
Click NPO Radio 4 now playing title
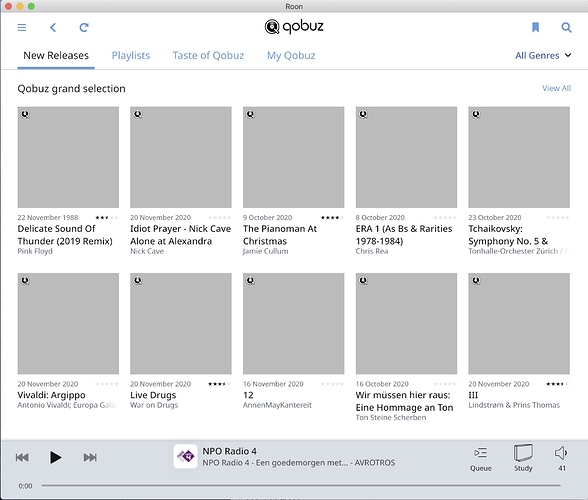[x=230, y=451]
